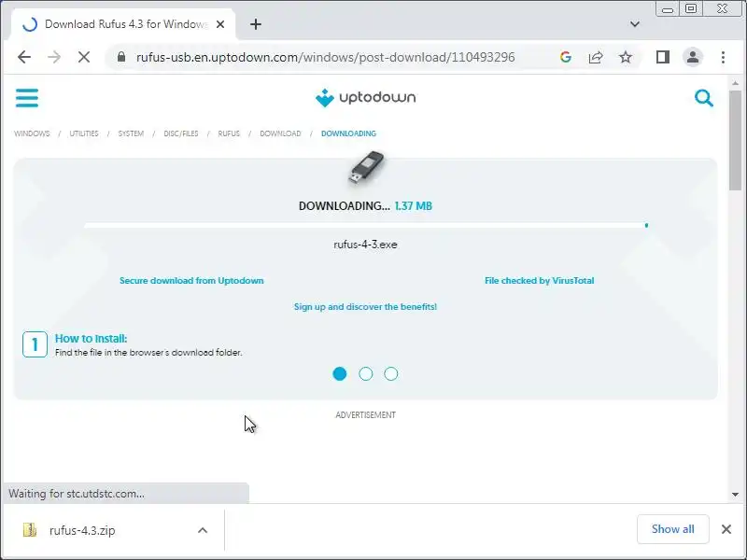This screenshot has height=560, width=747.
Task: Click Secure download from Uptodown link
Action: click(x=191, y=281)
